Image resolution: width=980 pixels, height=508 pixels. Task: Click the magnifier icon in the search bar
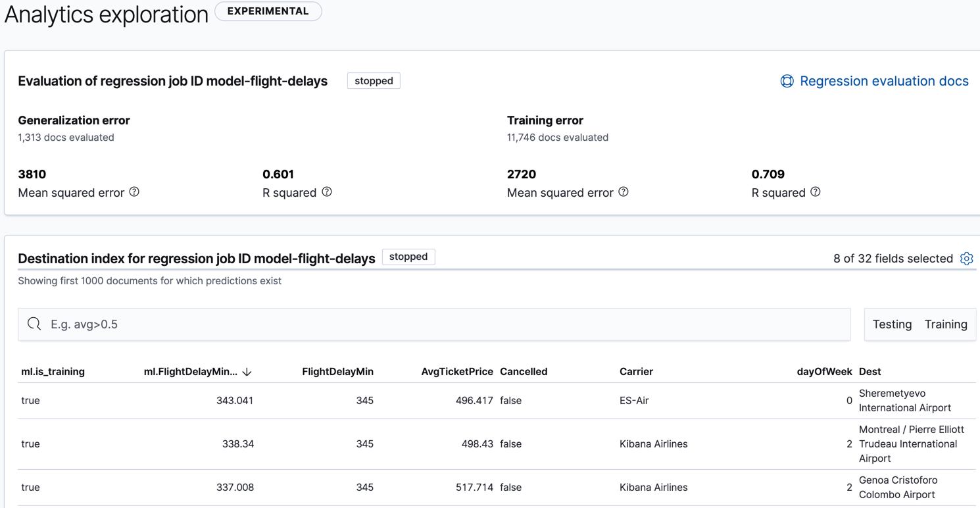click(x=34, y=324)
